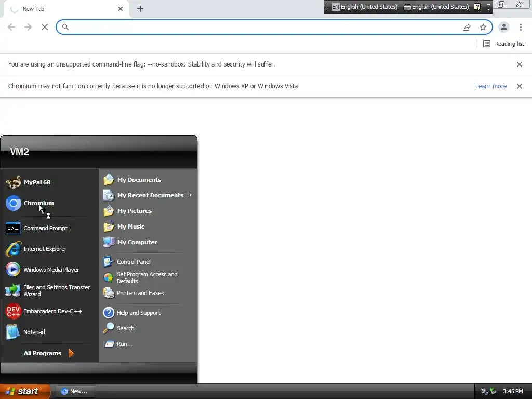Viewport: 532px width, 399px height.
Task: Go forward in browser history
Action: (x=28, y=27)
